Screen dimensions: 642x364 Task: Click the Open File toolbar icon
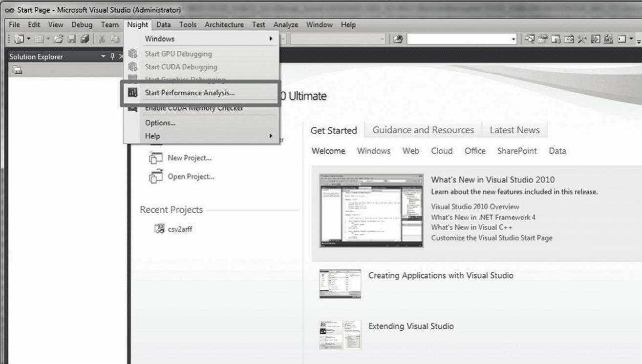click(59, 39)
